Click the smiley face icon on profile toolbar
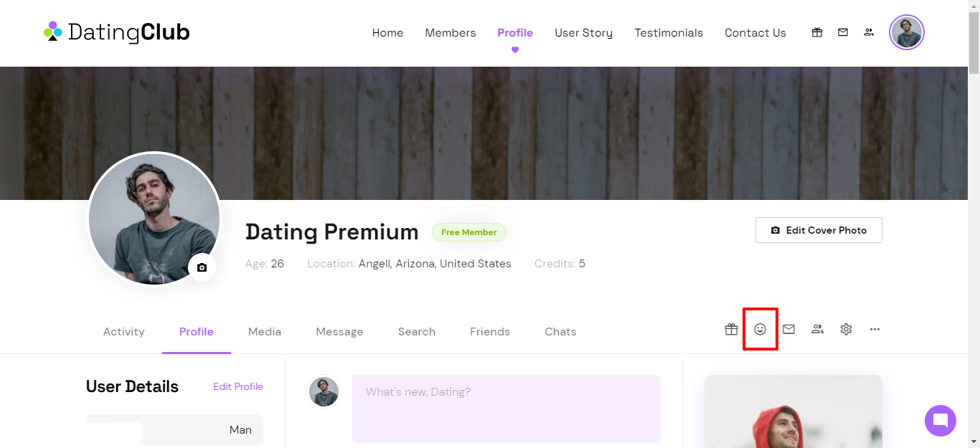Viewport: 980px width, 448px height. pos(760,329)
